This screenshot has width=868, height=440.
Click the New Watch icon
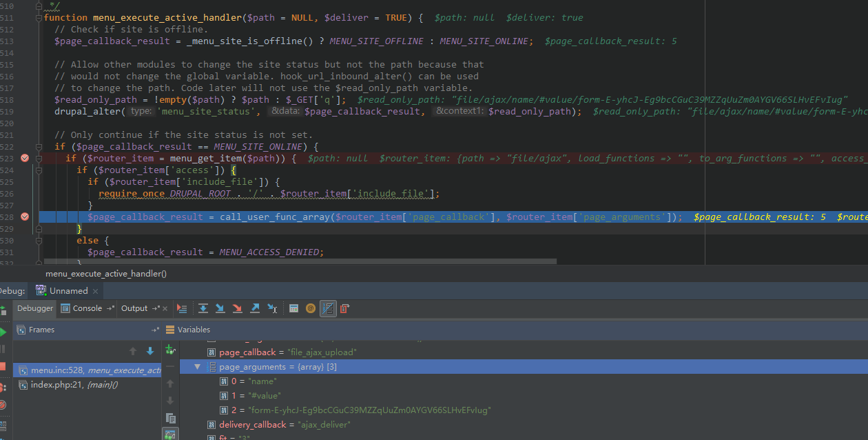(x=170, y=350)
